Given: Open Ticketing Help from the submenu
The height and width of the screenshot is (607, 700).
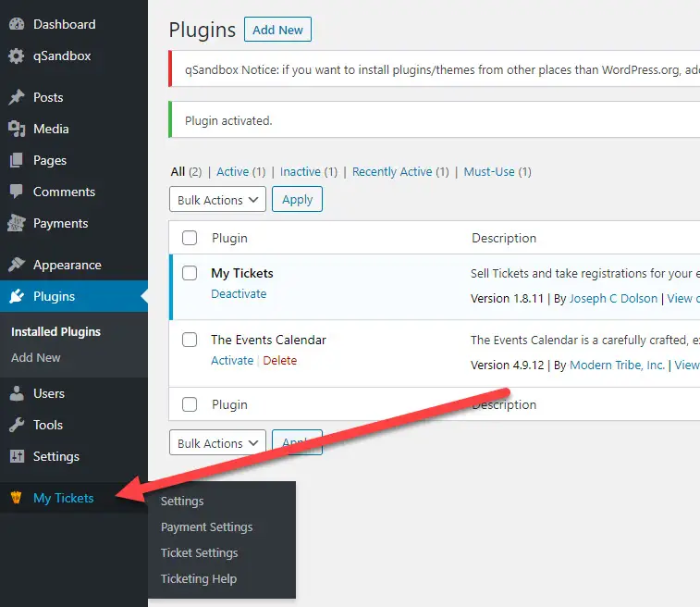Looking at the screenshot, I should coord(198,579).
